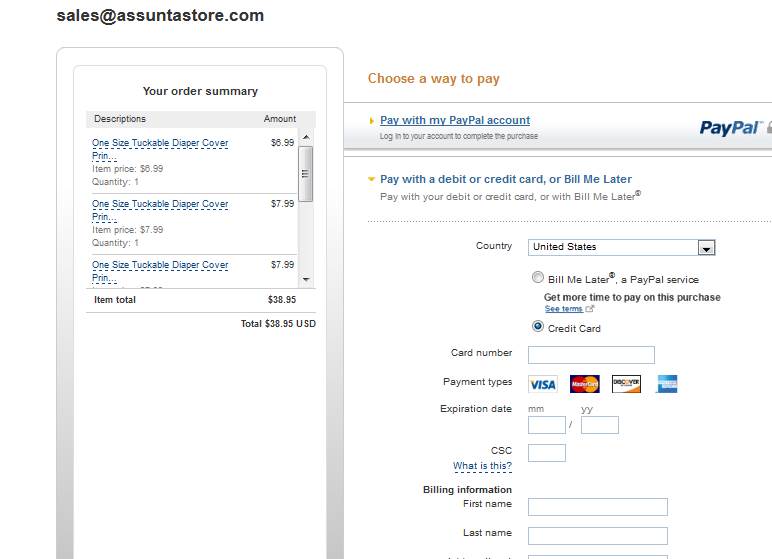Click the What is this? CSC link
Image resolution: width=772 pixels, height=559 pixels.
click(482, 466)
